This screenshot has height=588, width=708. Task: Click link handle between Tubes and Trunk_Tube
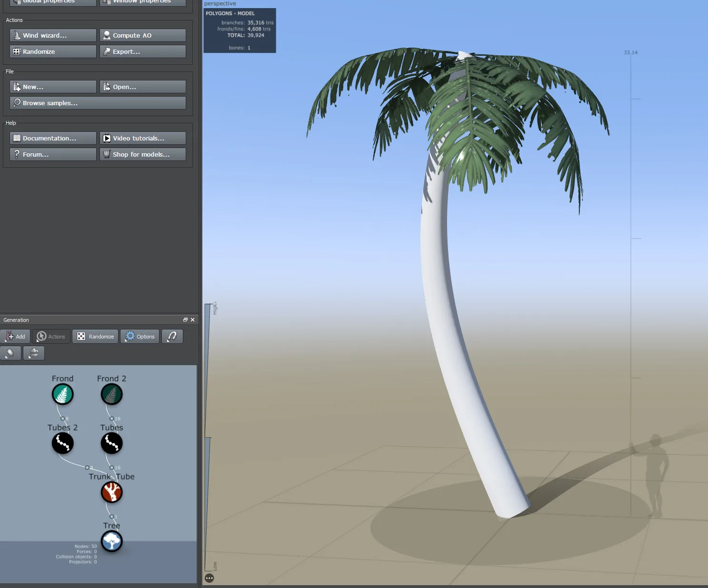tap(112, 468)
